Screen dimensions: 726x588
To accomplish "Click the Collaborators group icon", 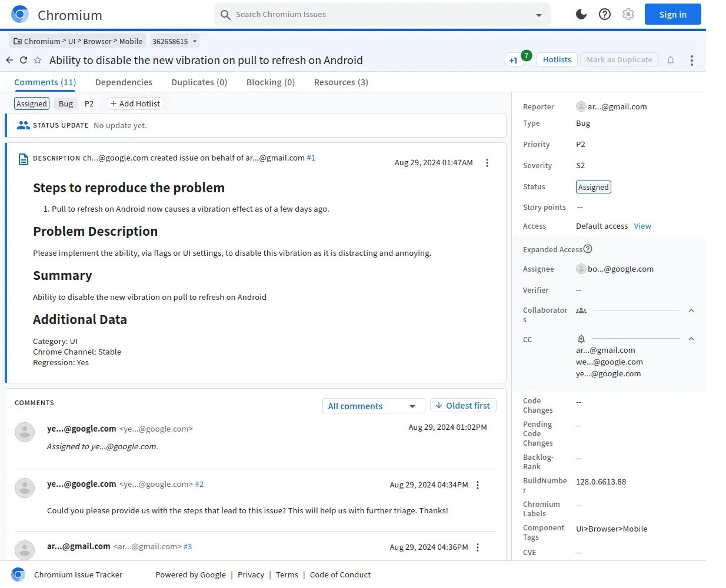I will pos(581,310).
